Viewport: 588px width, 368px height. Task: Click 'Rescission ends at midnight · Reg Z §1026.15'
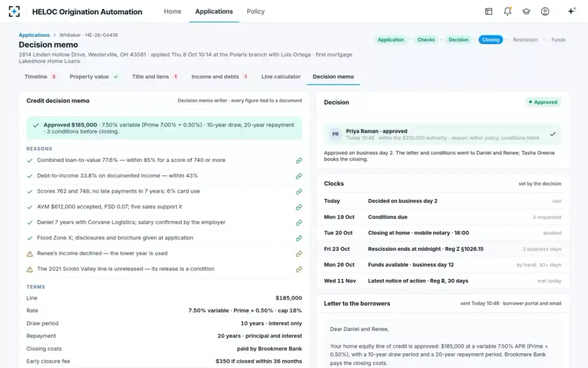(x=426, y=249)
